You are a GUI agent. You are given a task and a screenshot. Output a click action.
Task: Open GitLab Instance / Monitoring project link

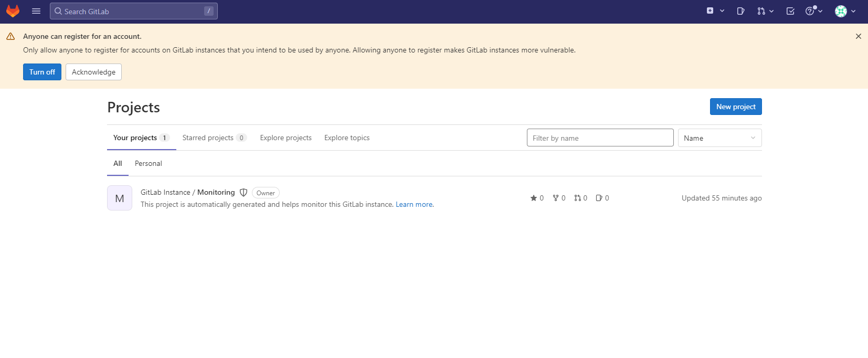(188, 192)
